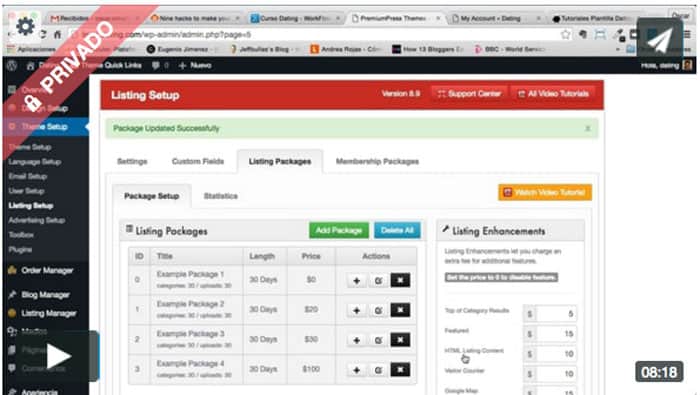
Task: Open BBC World Service bookmark
Action: tap(510, 49)
